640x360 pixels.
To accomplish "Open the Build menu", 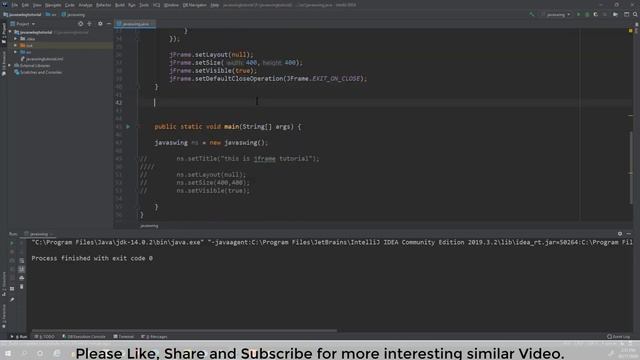I will tap(120, 5).
